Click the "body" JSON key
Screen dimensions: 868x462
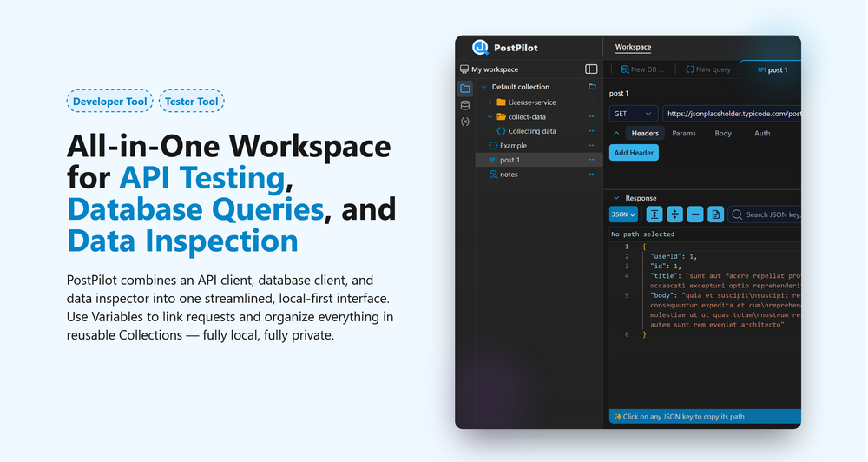662,295
